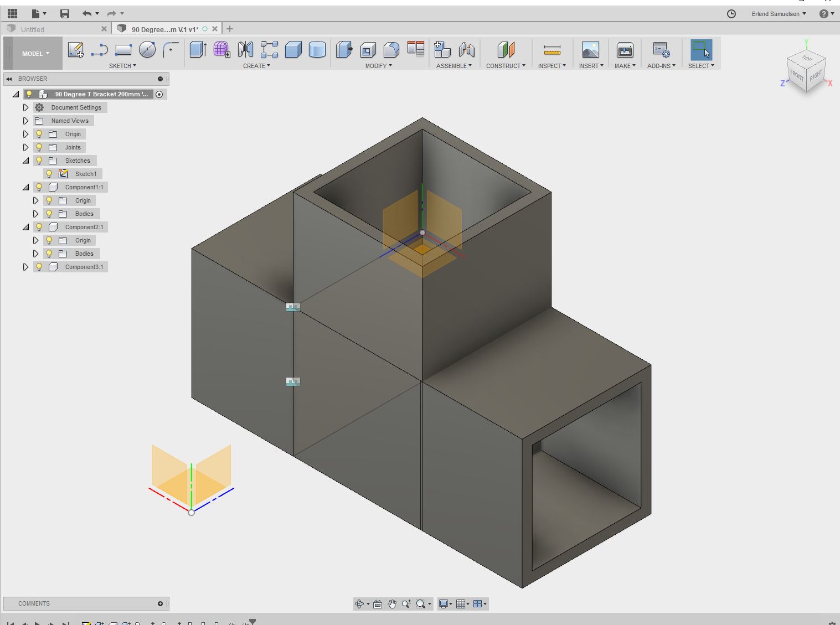Create a Cylinder primitive

click(317, 50)
